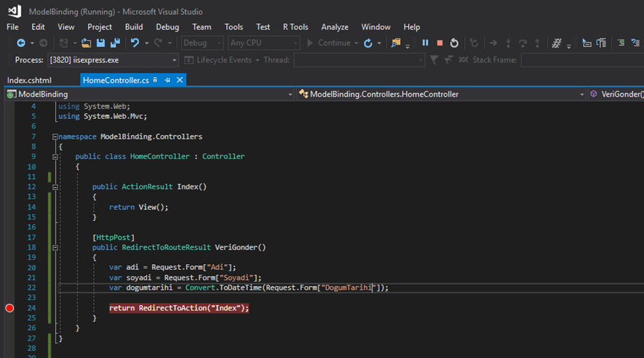Open the ModelBinding project scope dropdown

point(150,94)
